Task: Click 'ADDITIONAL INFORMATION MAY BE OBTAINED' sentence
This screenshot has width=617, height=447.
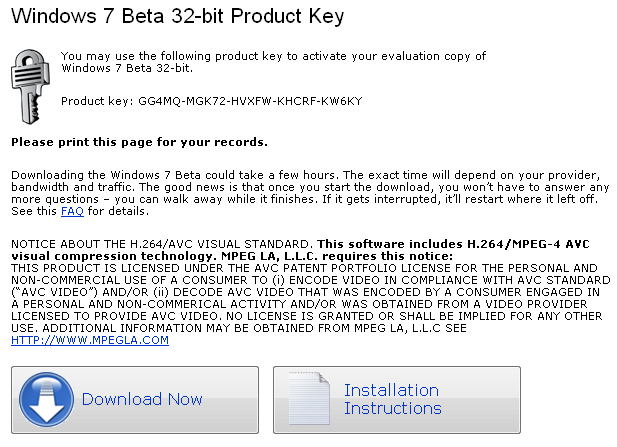Action: click(254, 328)
